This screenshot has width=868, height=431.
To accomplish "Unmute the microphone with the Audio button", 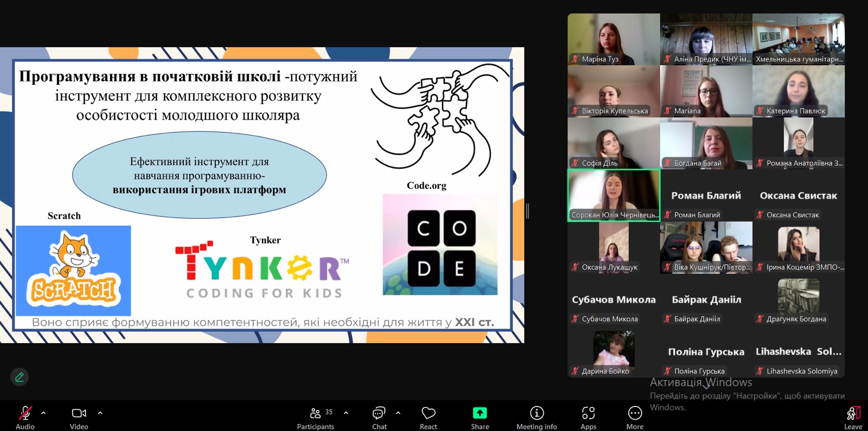I will (x=25, y=417).
